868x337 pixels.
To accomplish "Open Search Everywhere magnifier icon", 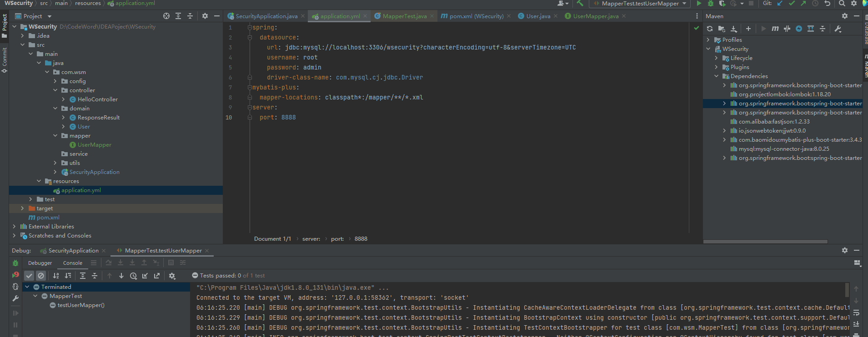I will coord(842,3).
